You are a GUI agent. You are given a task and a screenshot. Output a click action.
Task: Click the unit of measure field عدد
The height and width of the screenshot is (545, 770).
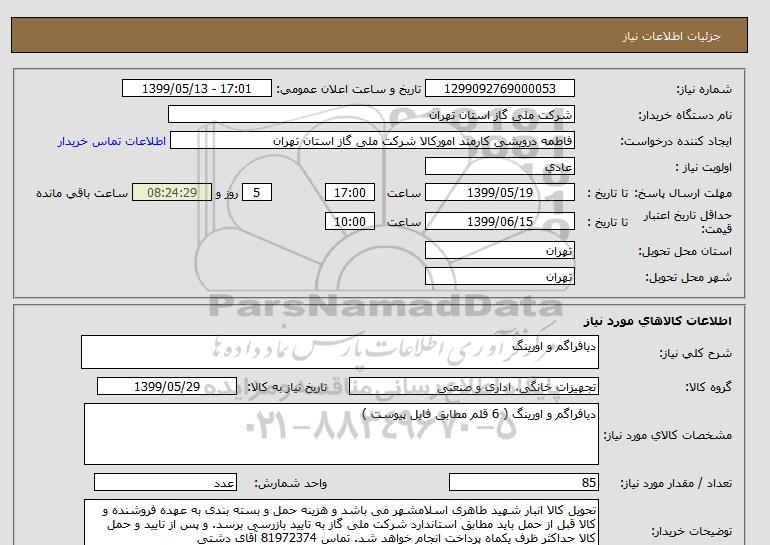(x=165, y=483)
